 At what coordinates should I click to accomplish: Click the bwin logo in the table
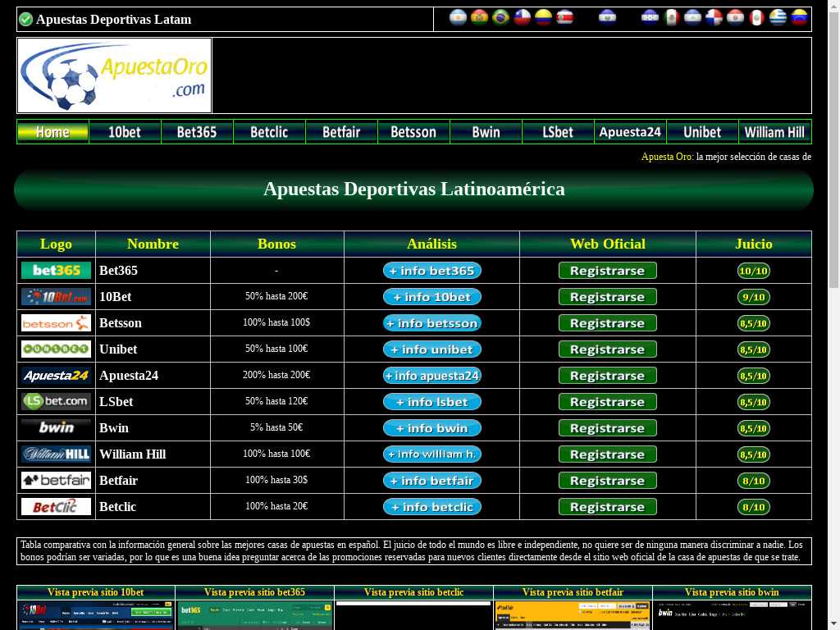tap(57, 428)
